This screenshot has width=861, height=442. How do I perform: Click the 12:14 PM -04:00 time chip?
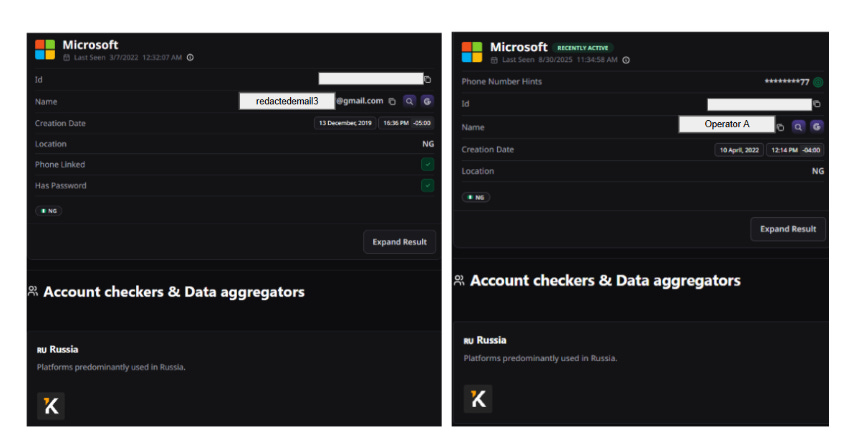coord(795,150)
